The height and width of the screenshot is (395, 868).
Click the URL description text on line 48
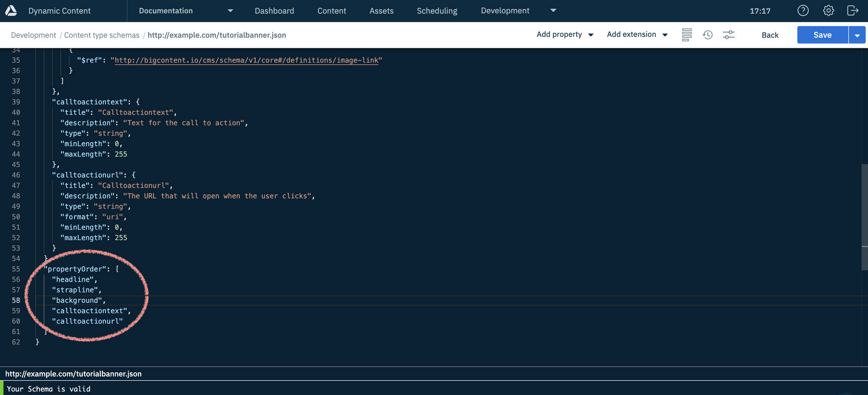(x=217, y=196)
